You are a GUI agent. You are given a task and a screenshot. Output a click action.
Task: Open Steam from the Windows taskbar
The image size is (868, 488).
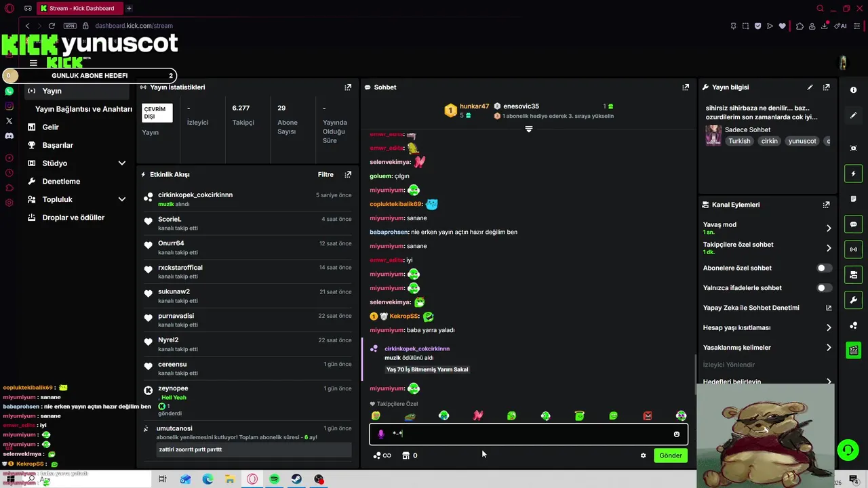[x=296, y=479]
